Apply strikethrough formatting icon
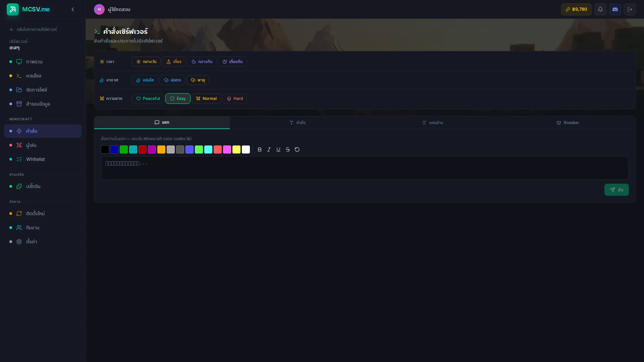The height and width of the screenshot is (362, 644). tap(287, 149)
